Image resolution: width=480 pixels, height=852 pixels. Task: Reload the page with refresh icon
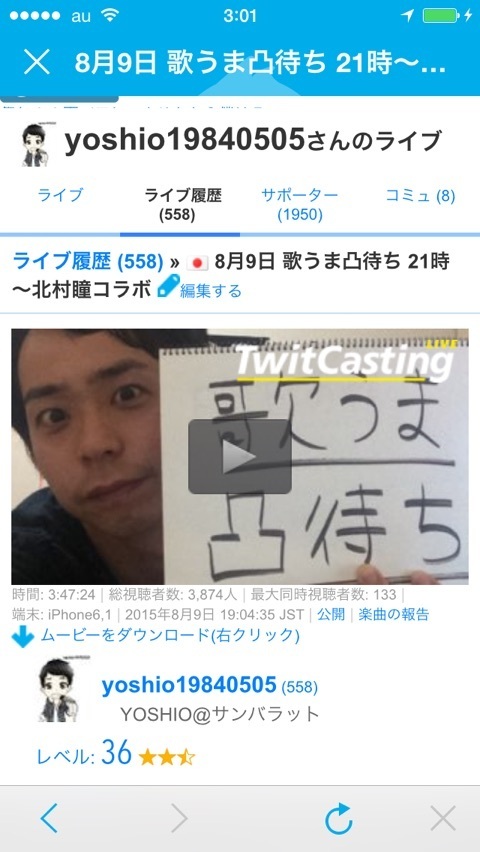tap(338, 818)
